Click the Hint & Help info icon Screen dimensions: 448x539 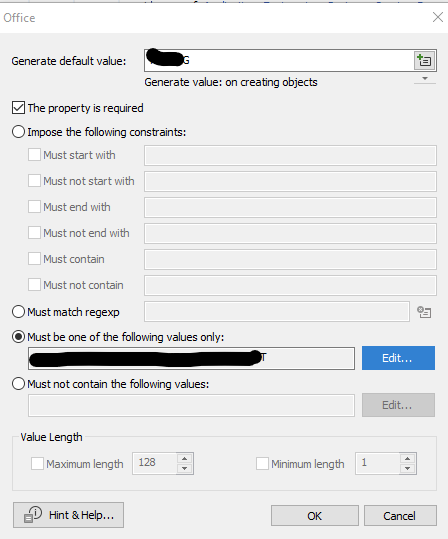33,515
